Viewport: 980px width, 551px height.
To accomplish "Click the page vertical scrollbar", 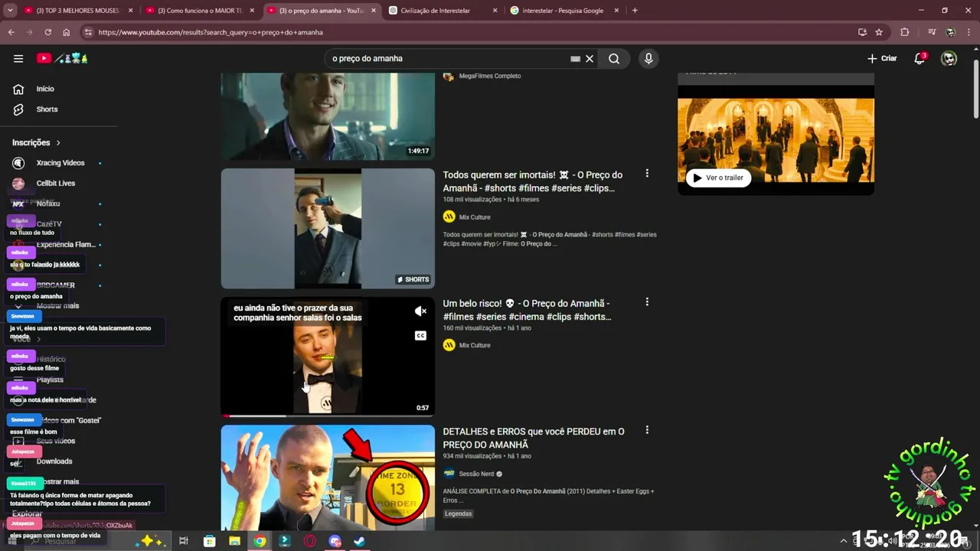I will pos(975,88).
